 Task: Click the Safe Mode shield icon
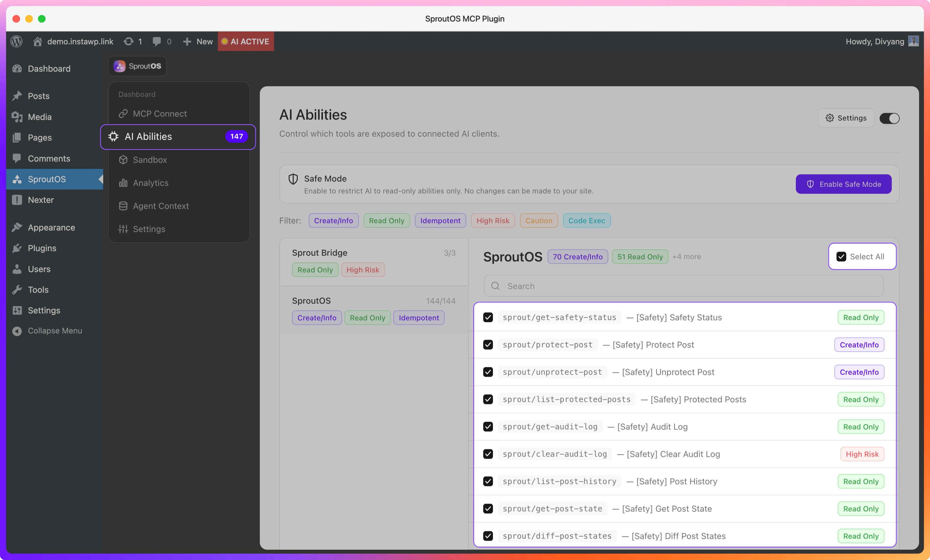click(293, 179)
